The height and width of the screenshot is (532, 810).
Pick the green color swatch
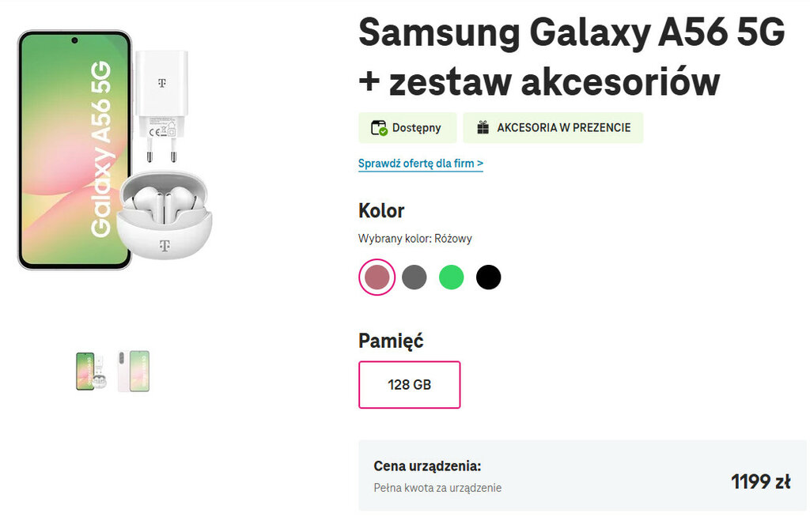tap(451, 277)
